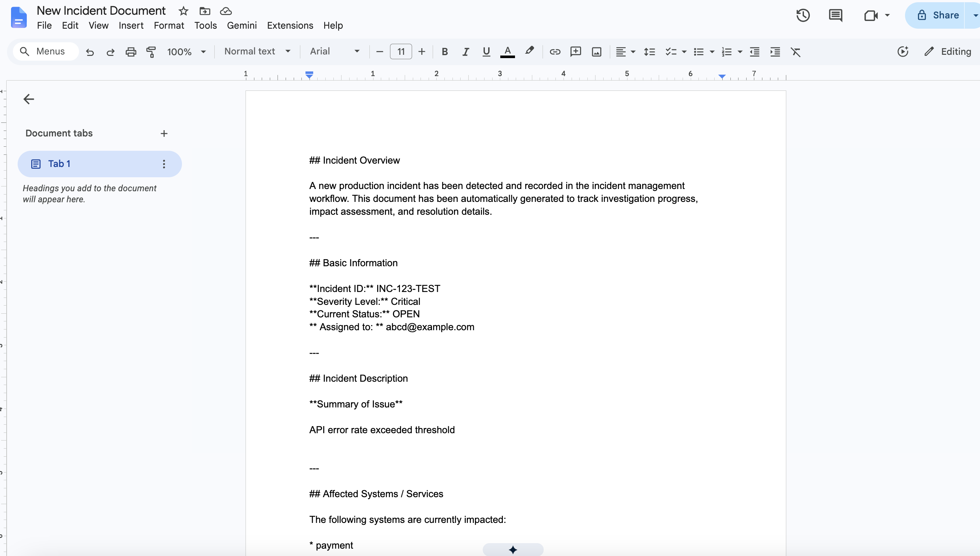Open Tab 1 options menu
Viewport: 980px width, 556px height.
tap(164, 164)
